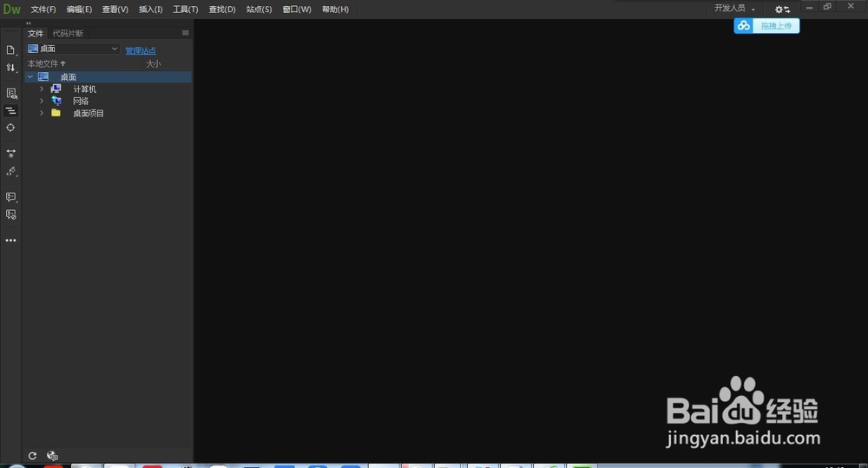The height and width of the screenshot is (468, 868).
Task: Open the 查找(D) menu
Action: coord(222,10)
